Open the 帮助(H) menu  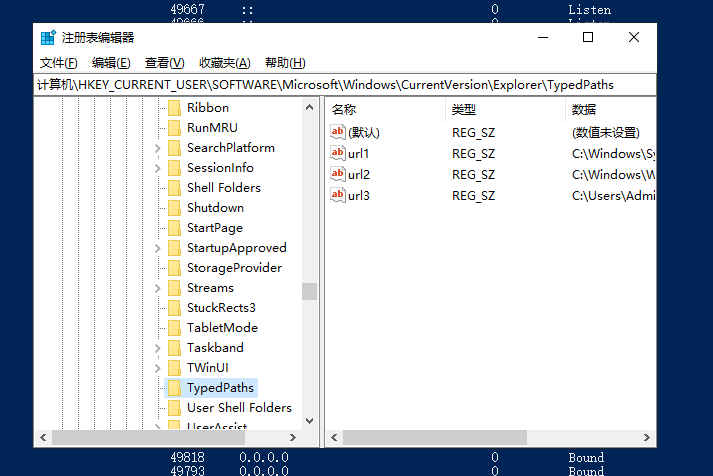point(285,63)
